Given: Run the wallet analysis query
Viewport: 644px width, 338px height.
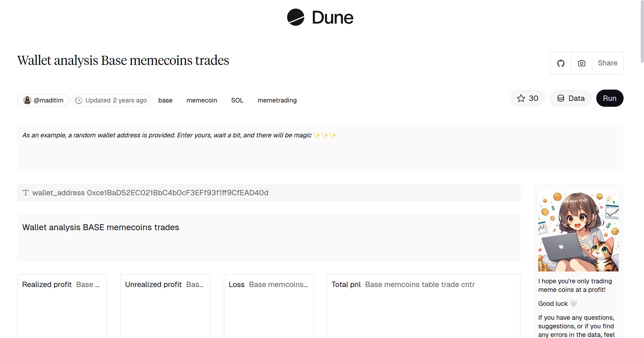Looking at the screenshot, I should 609,98.
